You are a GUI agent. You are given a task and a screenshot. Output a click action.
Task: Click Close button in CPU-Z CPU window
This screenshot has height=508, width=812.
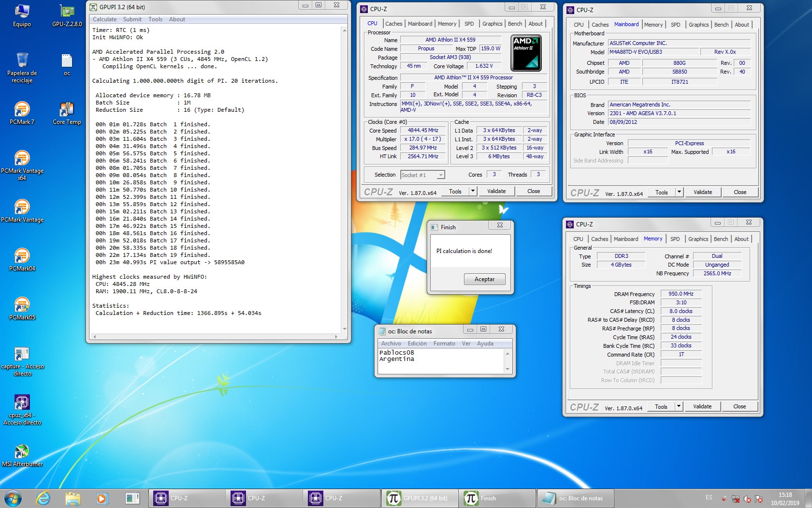click(534, 191)
